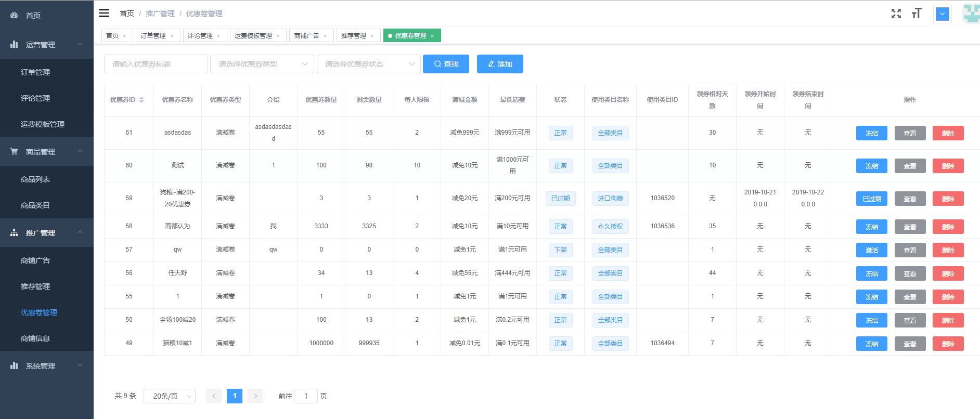This screenshot has height=419, width=980.
Task: Activate coupon 57 with 激活
Action: tap(872, 250)
